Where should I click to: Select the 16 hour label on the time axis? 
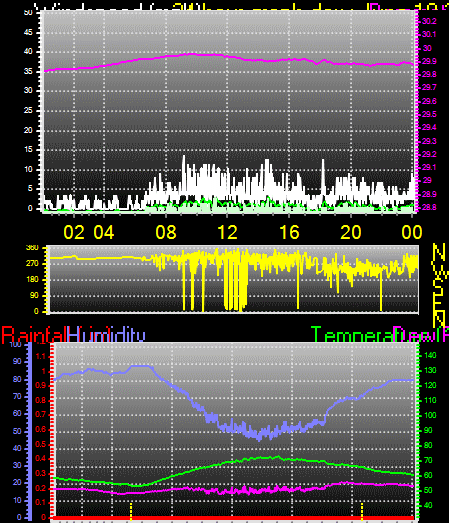click(289, 232)
